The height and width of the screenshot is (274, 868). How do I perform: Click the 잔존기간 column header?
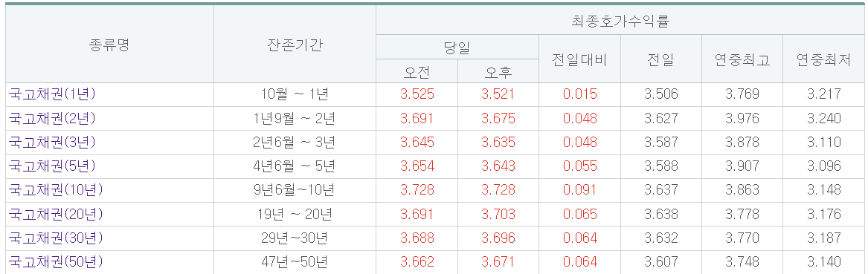point(295,45)
